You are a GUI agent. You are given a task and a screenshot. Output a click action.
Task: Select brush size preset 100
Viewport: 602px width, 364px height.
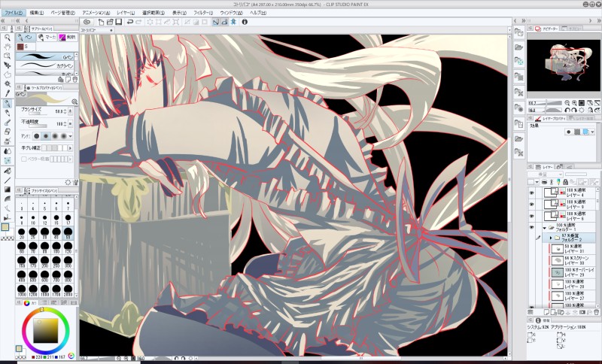click(56, 247)
